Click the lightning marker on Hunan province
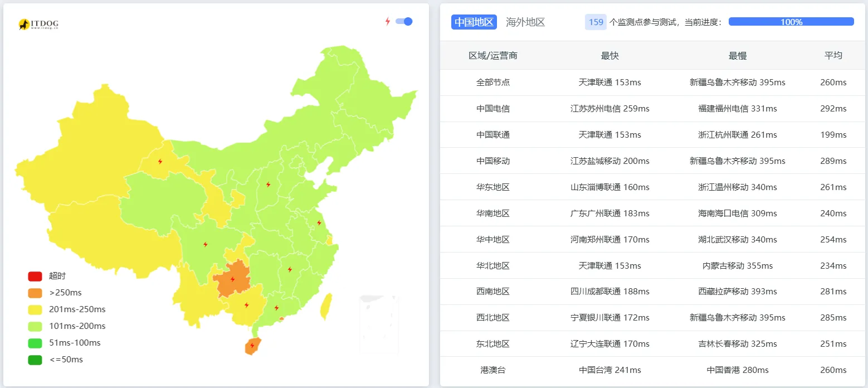Viewport: 868px width, 388px height. pos(290,270)
